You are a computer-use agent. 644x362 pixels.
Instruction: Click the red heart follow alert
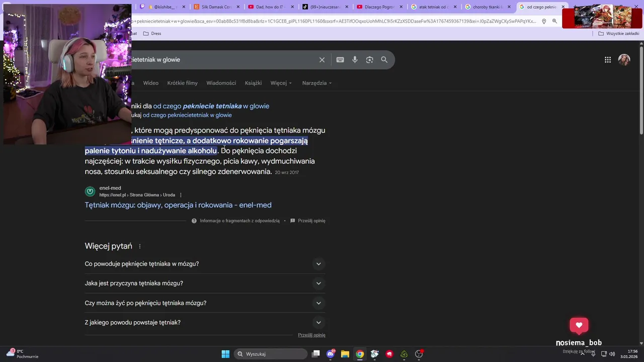(579, 325)
